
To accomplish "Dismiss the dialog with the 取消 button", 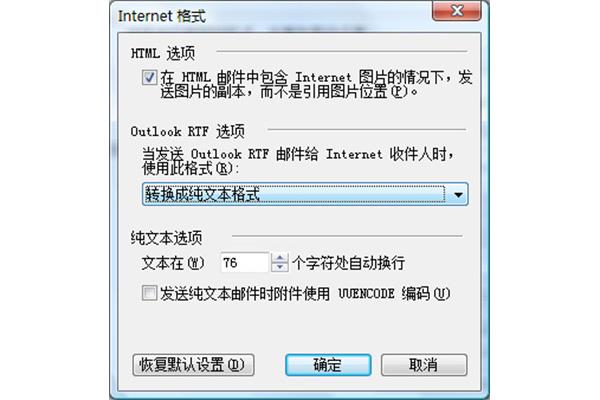I will pyautogui.click(x=424, y=365).
